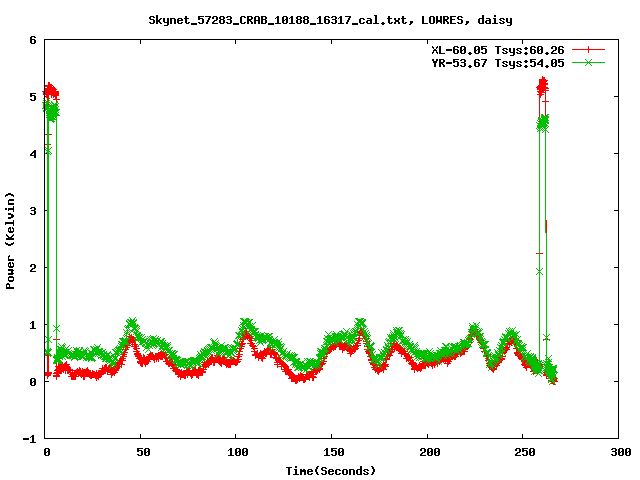Click the x-axis tick label 100

click(238, 452)
